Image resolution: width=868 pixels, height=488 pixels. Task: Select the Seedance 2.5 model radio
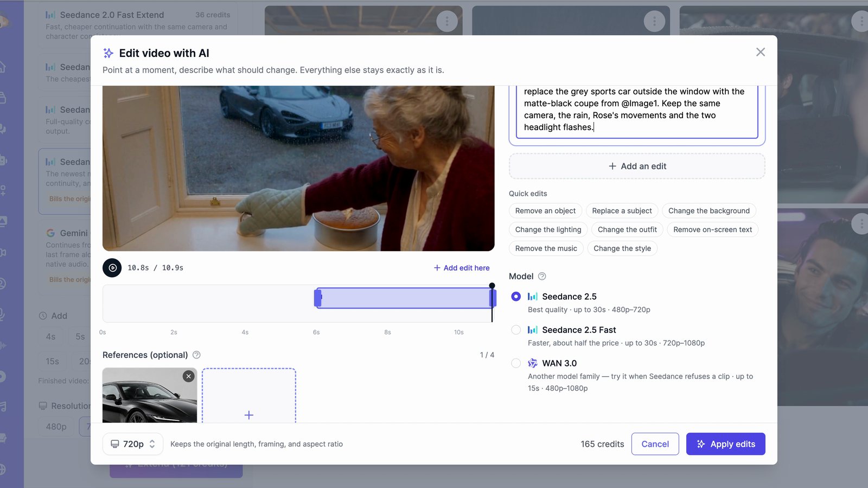[x=516, y=297]
